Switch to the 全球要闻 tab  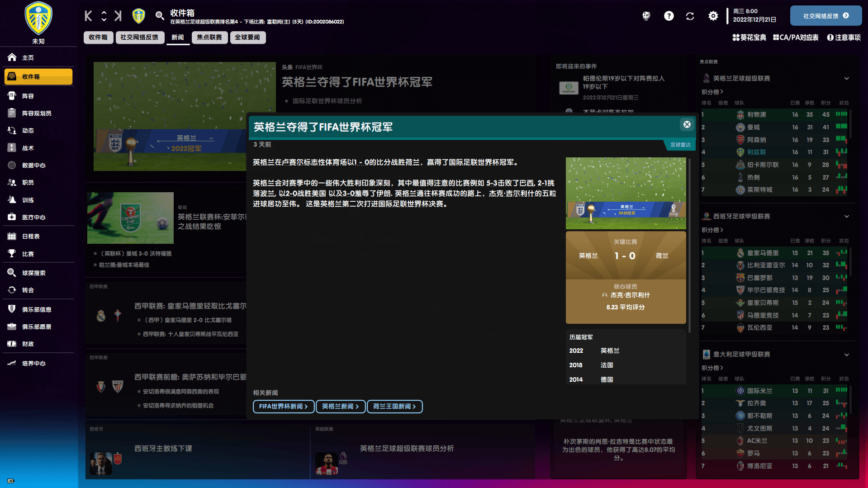pyautogui.click(x=247, y=38)
